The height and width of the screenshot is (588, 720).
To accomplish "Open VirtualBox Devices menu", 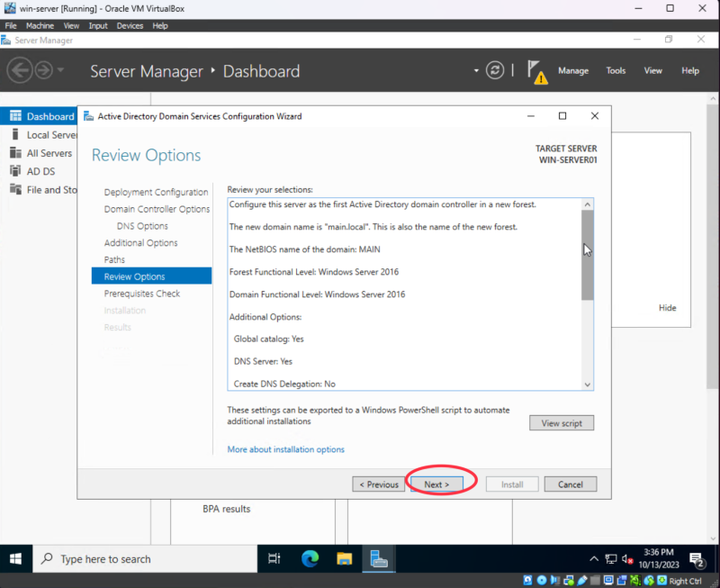I will 130,26.
